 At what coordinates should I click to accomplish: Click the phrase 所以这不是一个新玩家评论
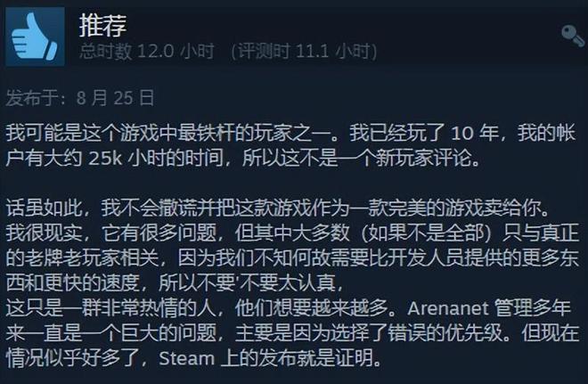point(355,159)
